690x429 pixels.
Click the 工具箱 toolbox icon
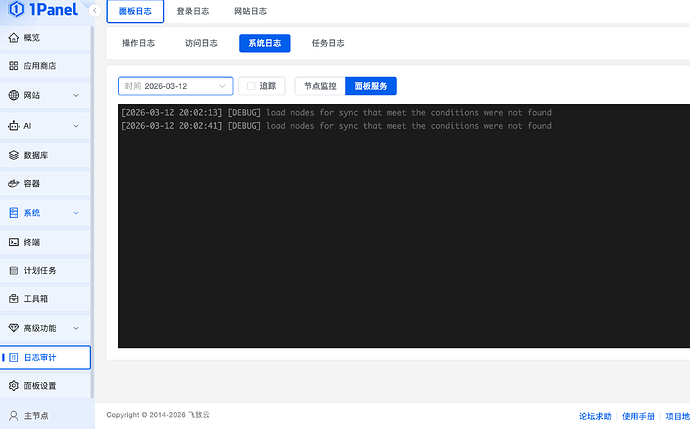(13, 299)
